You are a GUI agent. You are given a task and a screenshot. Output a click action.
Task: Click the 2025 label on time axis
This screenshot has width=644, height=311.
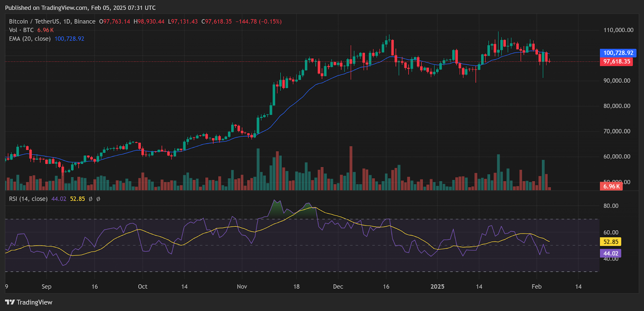click(x=438, y=286)
